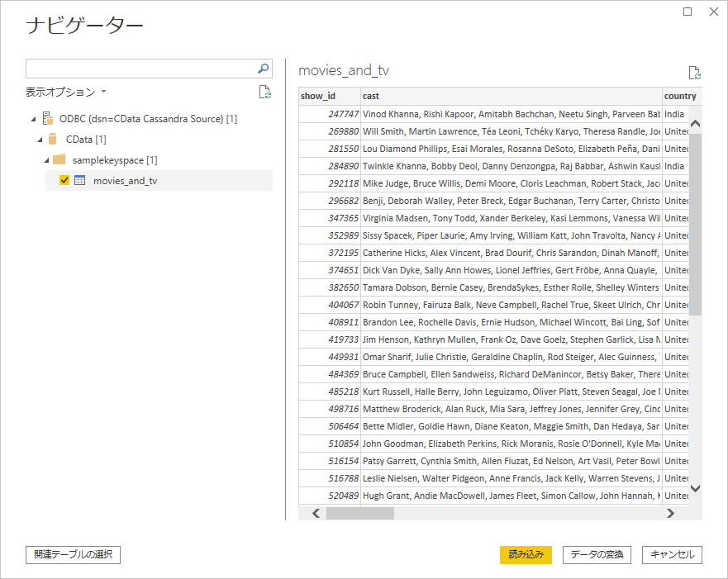Click the cast cell starting with Matthew Broderick
The image size is (728, 579).
[x=512, y=409]
